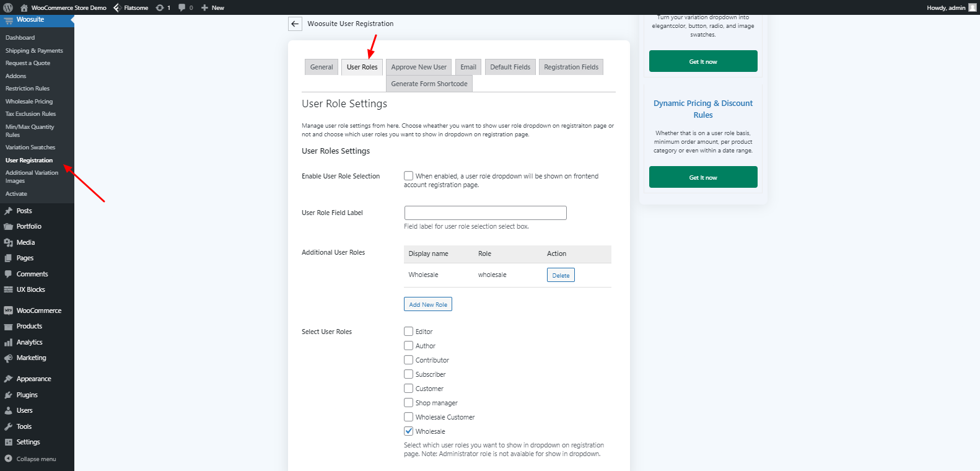The width and height of the screenshot is (980, 471).
Task: Open Dynamic Pricing & Discount Rules link
Action: tap(703, 109)
